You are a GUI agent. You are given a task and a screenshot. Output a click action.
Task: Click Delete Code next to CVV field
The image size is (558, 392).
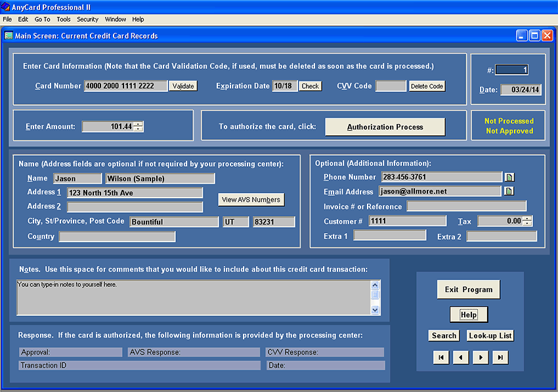click(426, 85)
